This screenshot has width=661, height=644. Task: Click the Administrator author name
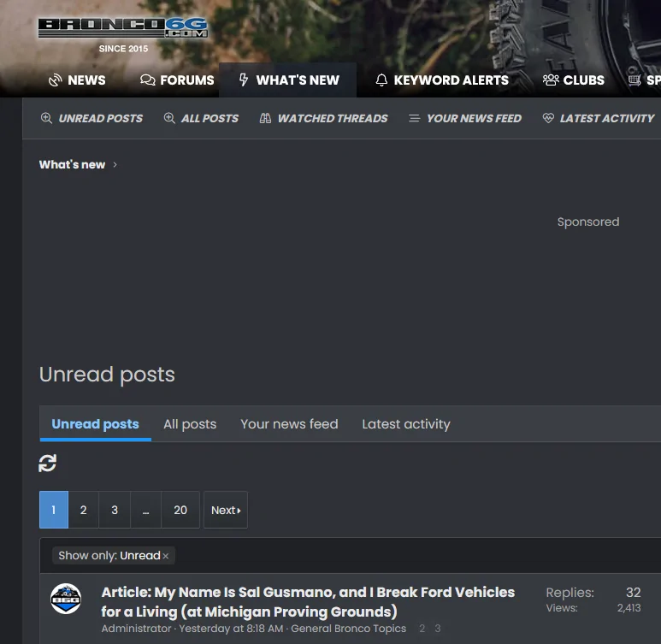click(136, 629)
